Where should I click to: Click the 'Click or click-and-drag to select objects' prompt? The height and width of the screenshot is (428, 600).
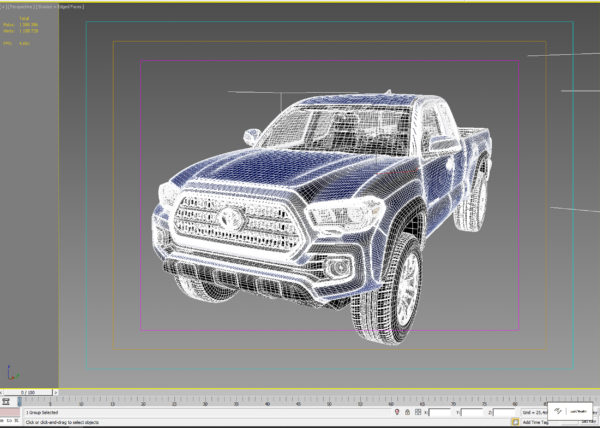[x=62, y=422]
